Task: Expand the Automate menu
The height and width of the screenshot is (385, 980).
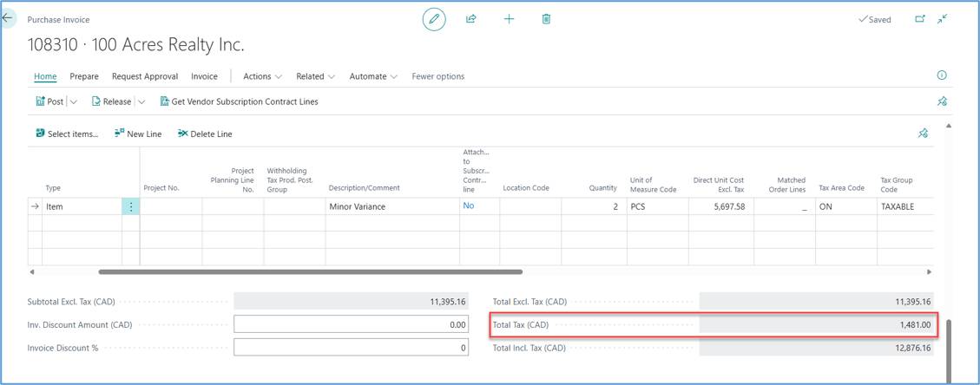Action: (x=373, y=76)
